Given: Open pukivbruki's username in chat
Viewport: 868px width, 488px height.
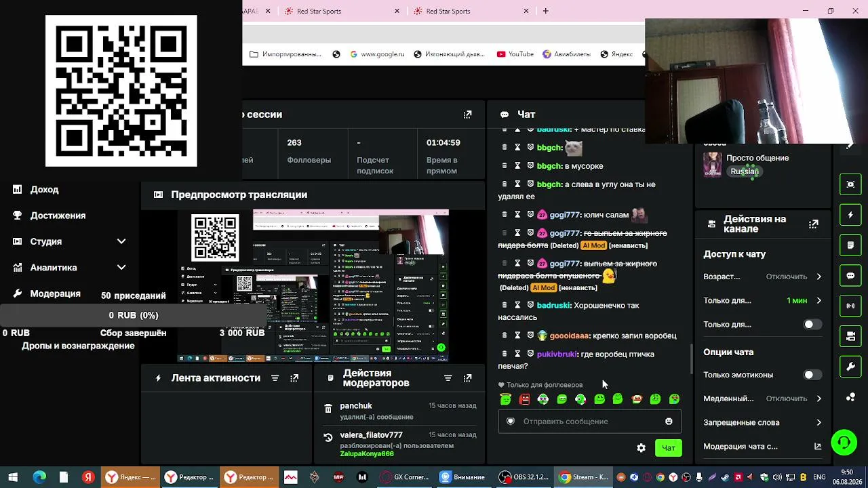Looking at the screenshot, I should 557,354.
